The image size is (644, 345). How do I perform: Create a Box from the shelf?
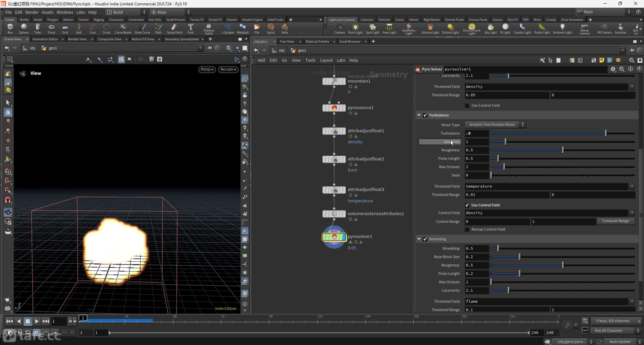[10, 29]
